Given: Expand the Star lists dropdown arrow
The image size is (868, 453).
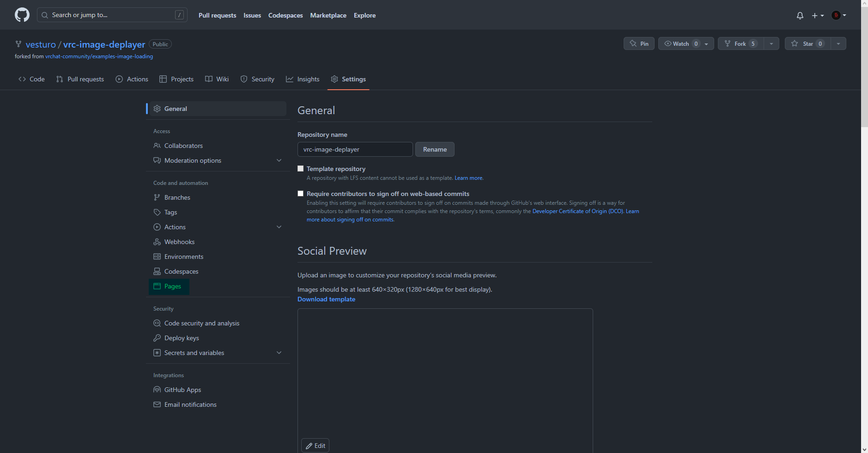Looking at the screenshot, I should [838, 43].
